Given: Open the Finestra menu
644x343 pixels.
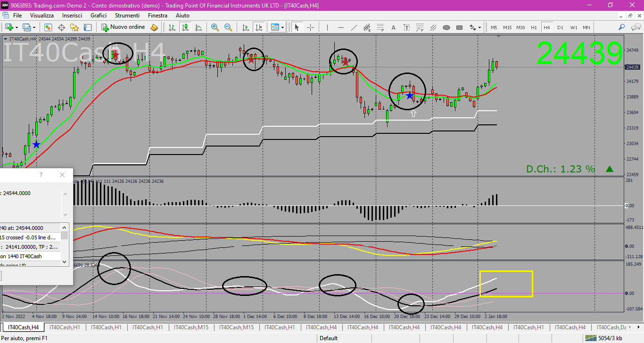Looking at the screenshot, I should [x=157, y=16].
